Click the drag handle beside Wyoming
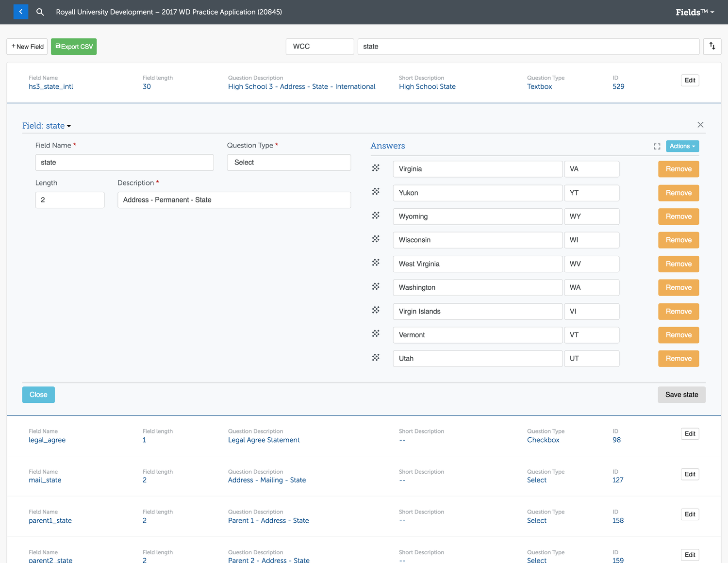The width and height of the screenshot is (728, 563). pyautogui.click(x=376, y=215)
